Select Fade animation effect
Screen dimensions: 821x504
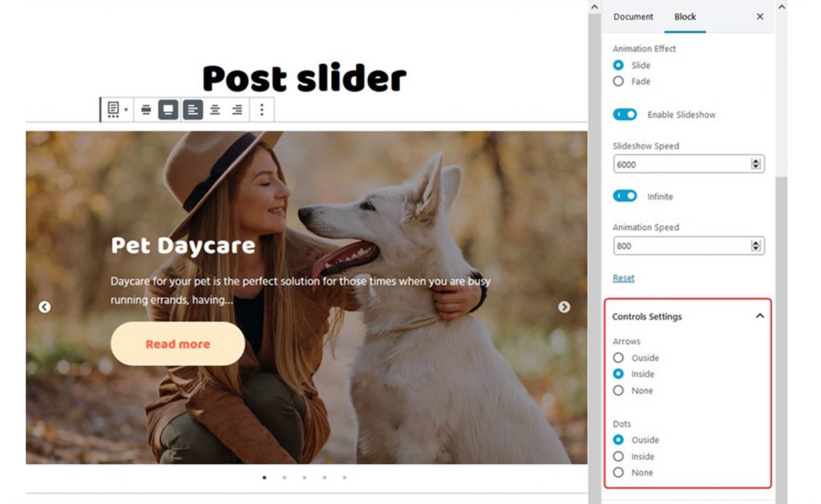[x=618, y=81]
